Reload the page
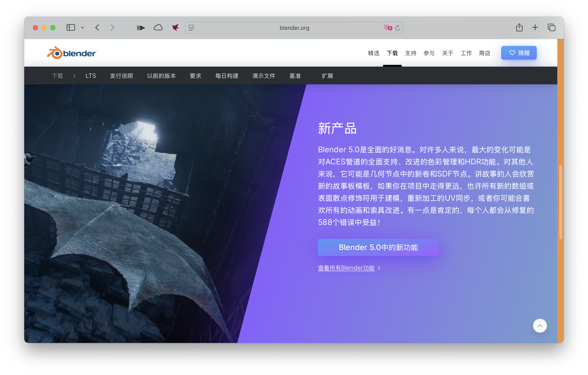 point(398,28)
